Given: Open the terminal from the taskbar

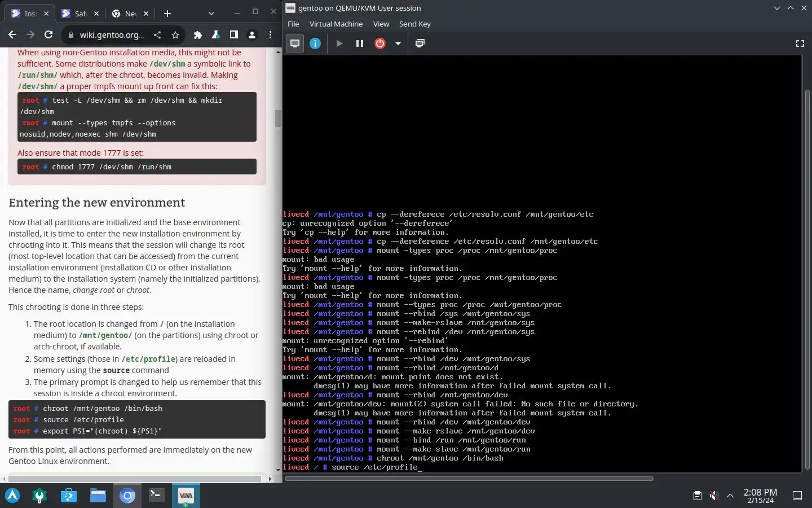Looking at the screenshot, I should coord(156,496).
